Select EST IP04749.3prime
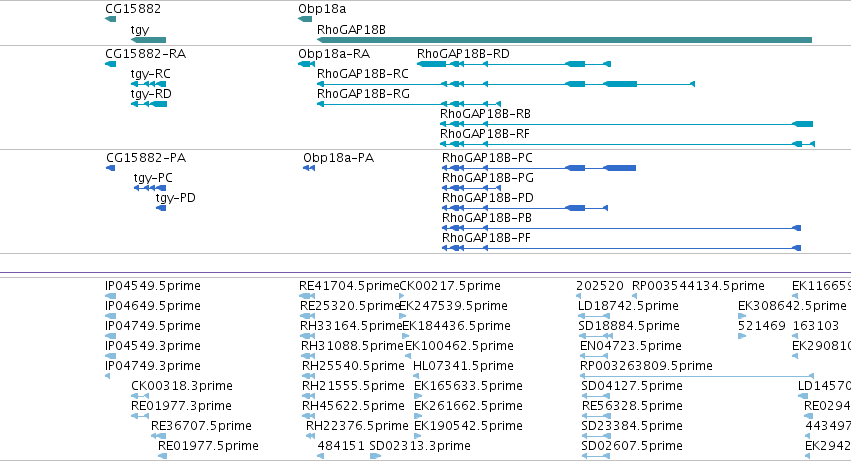This screenshot has height=461, width=851. pyautogui.click(x=153, y=367)
